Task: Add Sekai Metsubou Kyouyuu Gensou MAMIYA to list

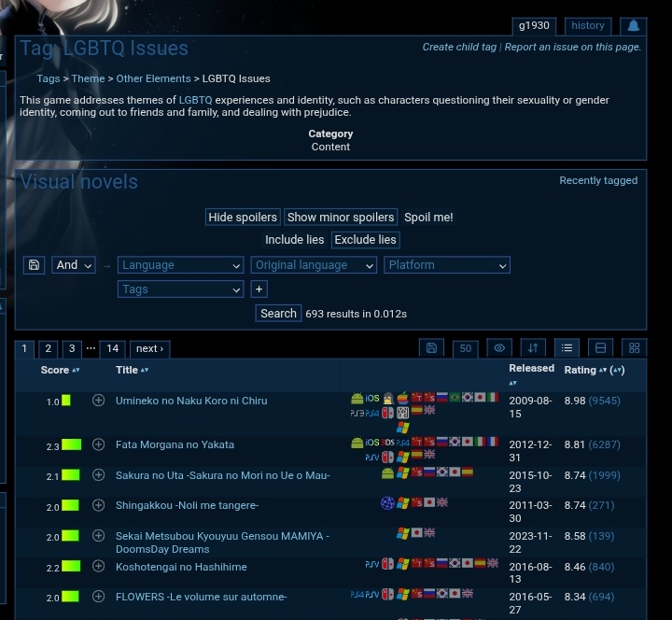Action: (x=98, y=536)
